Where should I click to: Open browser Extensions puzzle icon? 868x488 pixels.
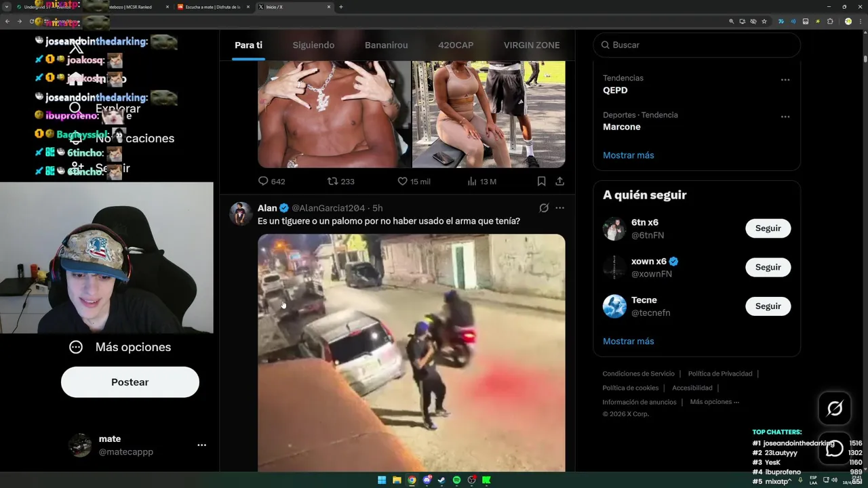[x=830, y=21]
